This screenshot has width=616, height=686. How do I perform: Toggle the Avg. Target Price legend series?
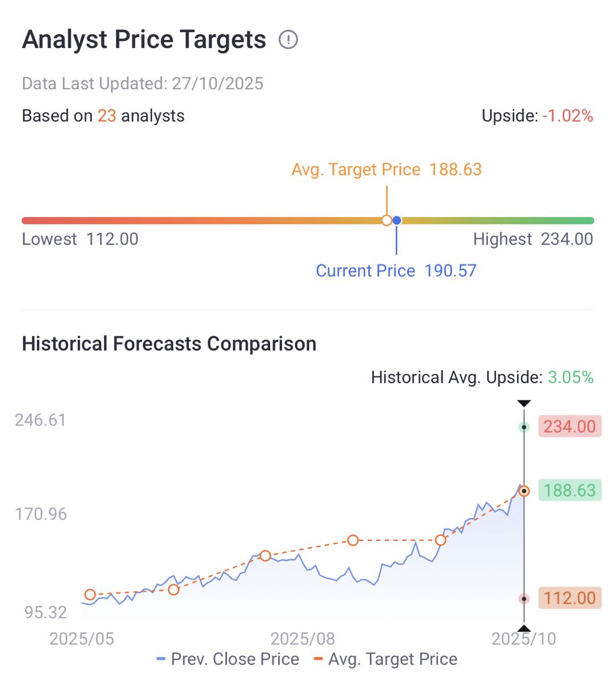click(386, 659)
